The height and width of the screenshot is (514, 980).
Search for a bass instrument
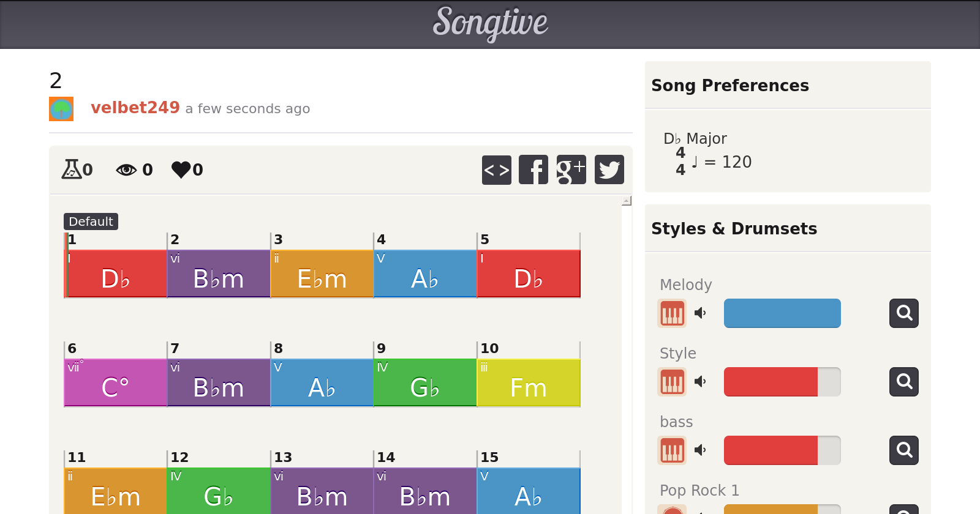tap(903, 450)
